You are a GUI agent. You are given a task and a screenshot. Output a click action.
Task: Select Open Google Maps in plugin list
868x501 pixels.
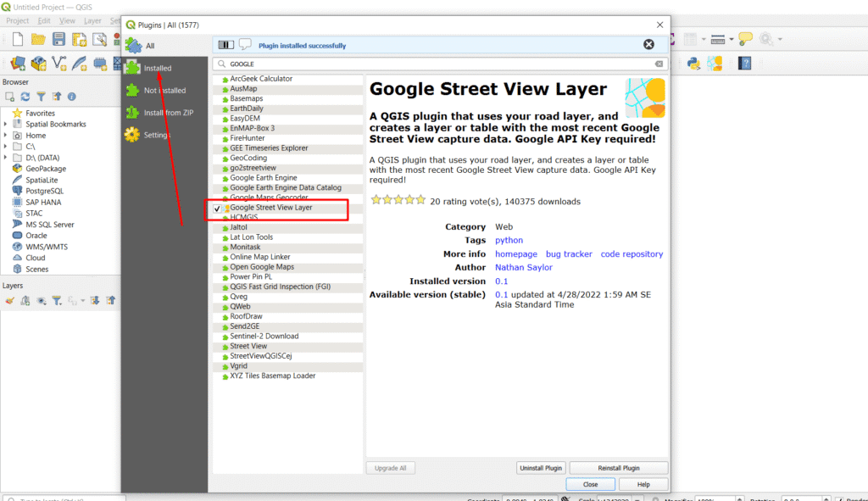coord(262,267)
